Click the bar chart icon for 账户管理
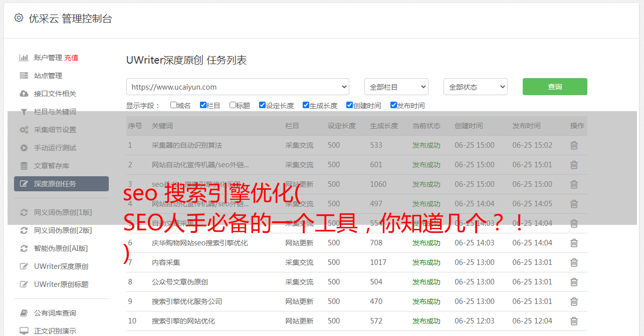644x336 pixels. tap(24, 58)
